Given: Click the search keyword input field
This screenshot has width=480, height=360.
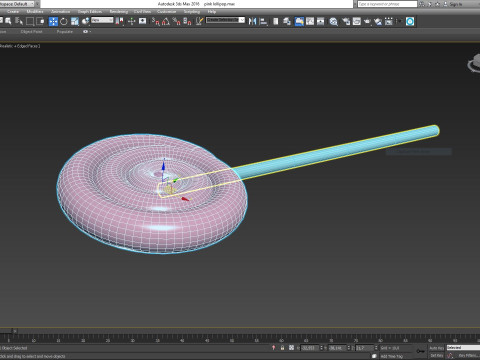Looking at the screenshot, I should (387, 4).
